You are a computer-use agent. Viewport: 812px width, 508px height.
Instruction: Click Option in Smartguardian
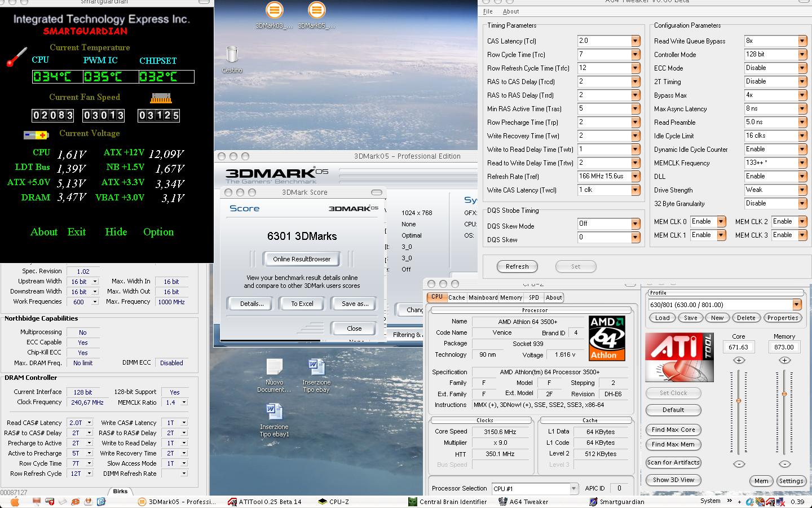click(158, 231)
